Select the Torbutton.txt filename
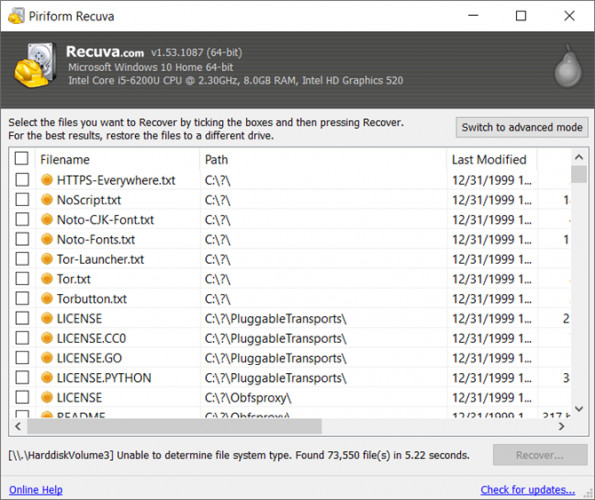The image size is (595, 500). click(x=92, y=299)
